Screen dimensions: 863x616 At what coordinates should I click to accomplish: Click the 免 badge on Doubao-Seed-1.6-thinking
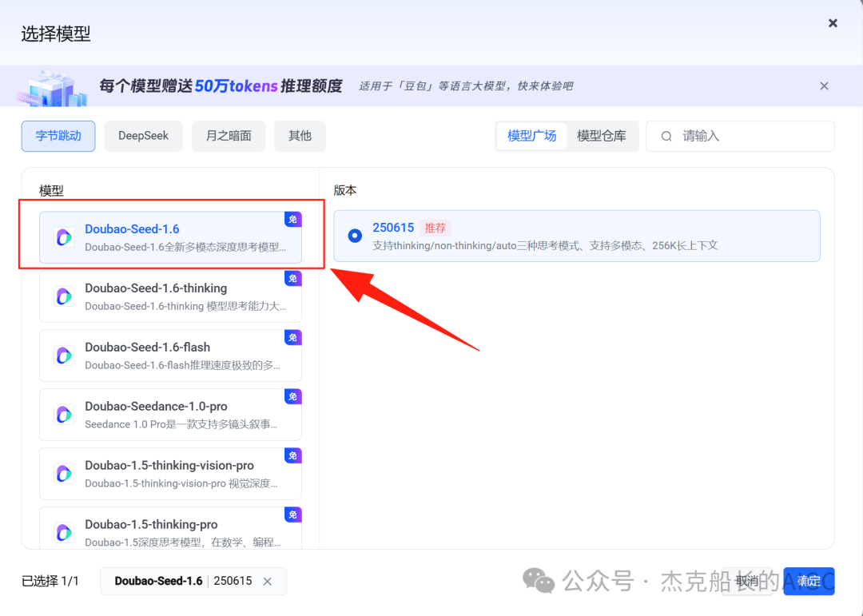click(x=292, y=278)
